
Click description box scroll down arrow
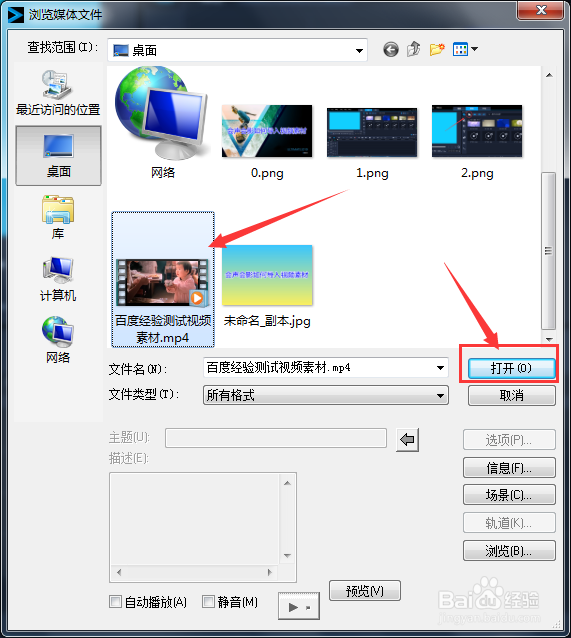287,556
